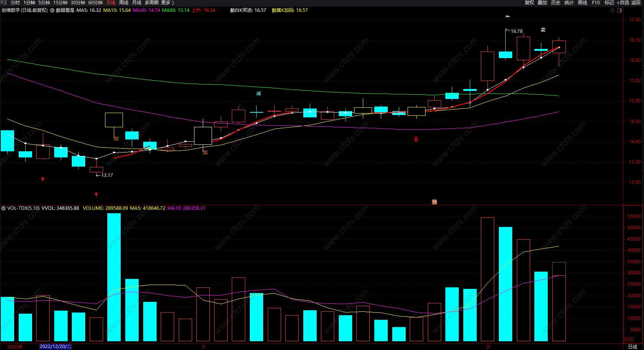Viewport: 644px width, 350px height.
Task: Expand the 更多 periods menu
Action: point(167,3)
